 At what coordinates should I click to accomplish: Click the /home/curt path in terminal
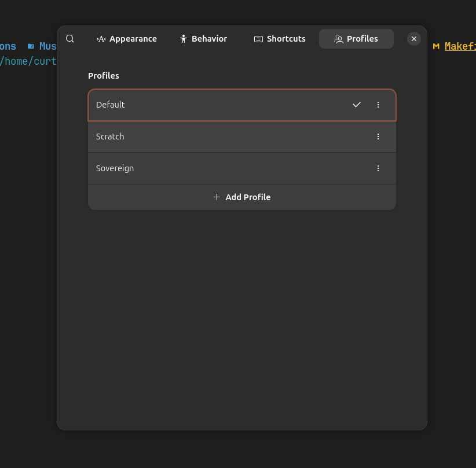coord(29,61)
